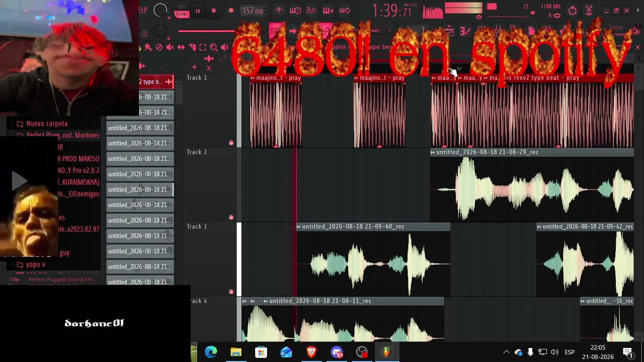The height and width of the screenshot is (362, 644).
Task: Show hidden system tray icons chevron
Action: click(506, 352)
